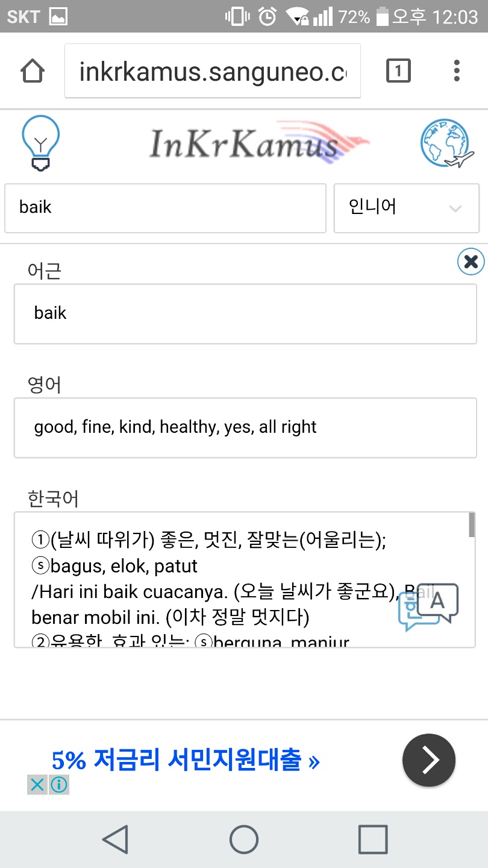Tap the browser address bar URL
This screenshot has width=488, height=868.
(213, 71)
